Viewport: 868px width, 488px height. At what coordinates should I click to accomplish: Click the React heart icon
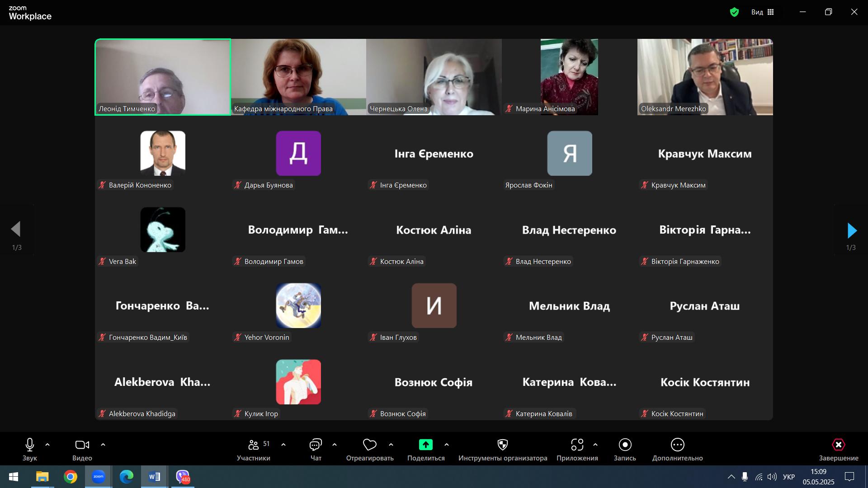click(369, 445)
